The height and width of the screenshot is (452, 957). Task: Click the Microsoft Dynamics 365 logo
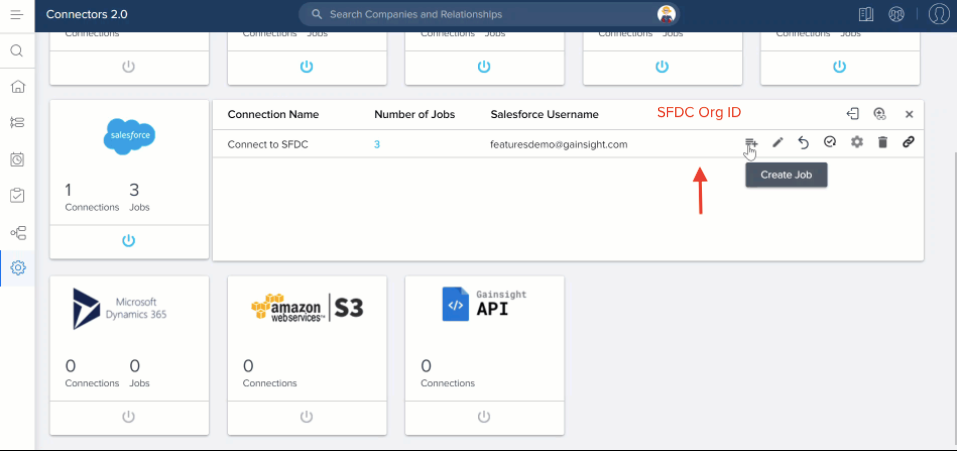(x=120, y=309)
